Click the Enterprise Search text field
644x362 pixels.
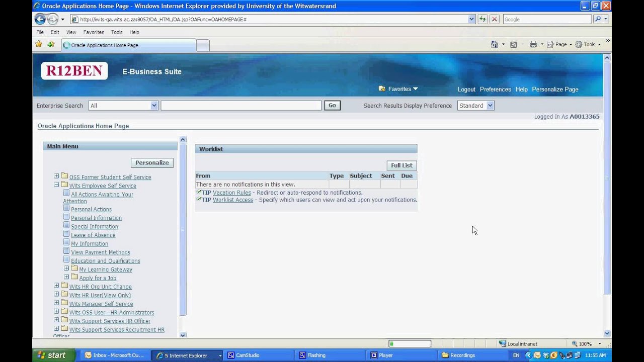[241, 106]
